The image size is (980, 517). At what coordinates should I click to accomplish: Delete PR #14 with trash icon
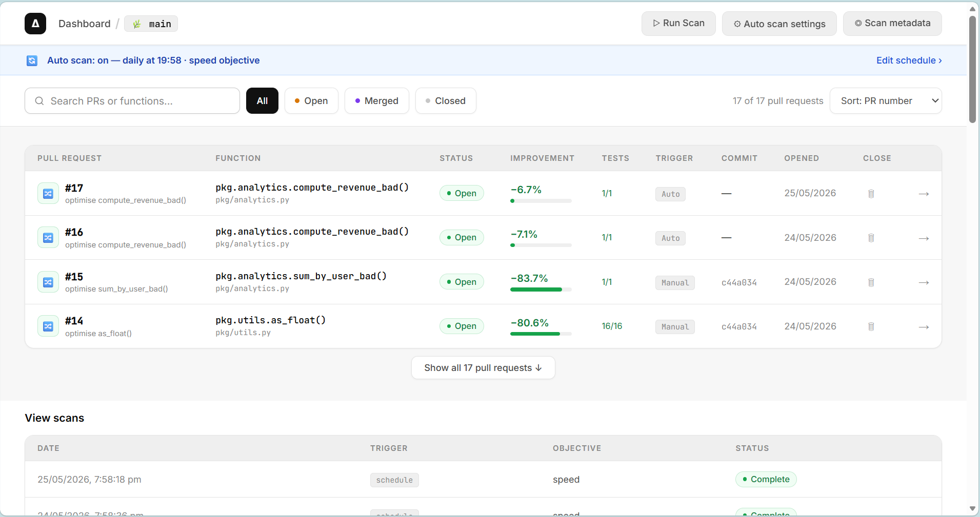tap(871, 326)
